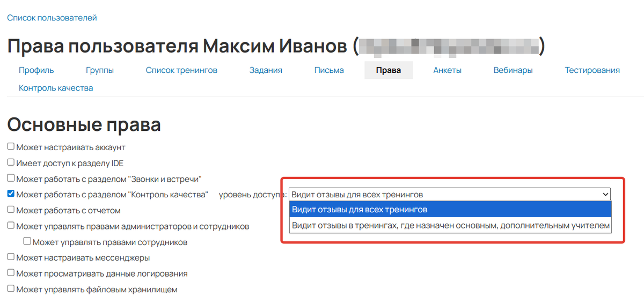
Task: Enable the Звонки и встречи checkbox
Action: point(11,179)
